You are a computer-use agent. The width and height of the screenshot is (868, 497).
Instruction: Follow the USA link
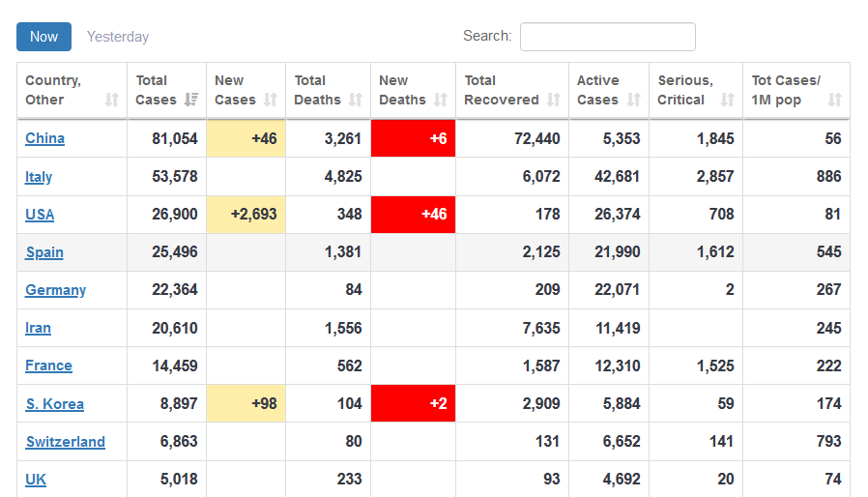[40, 215]
